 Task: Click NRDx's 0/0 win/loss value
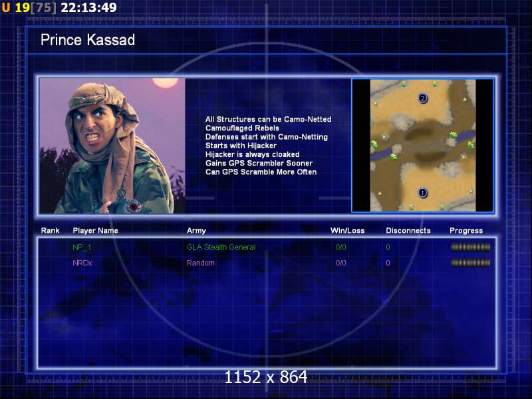pos(340,263)
